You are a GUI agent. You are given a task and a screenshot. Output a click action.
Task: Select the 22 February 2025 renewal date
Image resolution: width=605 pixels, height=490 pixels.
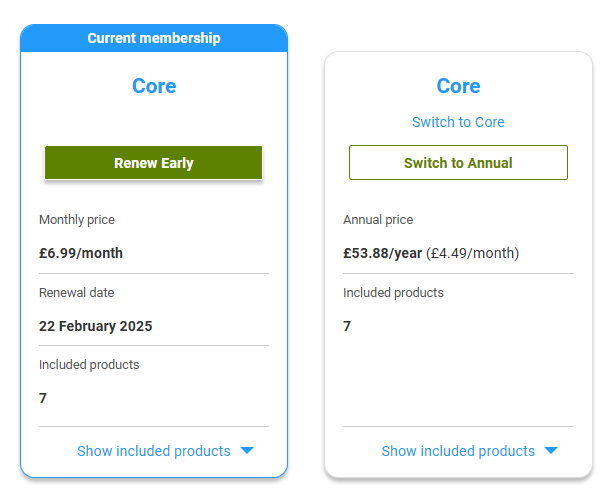95,326
